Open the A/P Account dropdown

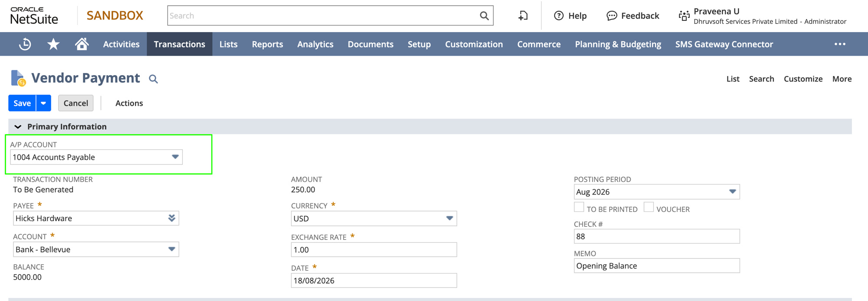[175, 157]
